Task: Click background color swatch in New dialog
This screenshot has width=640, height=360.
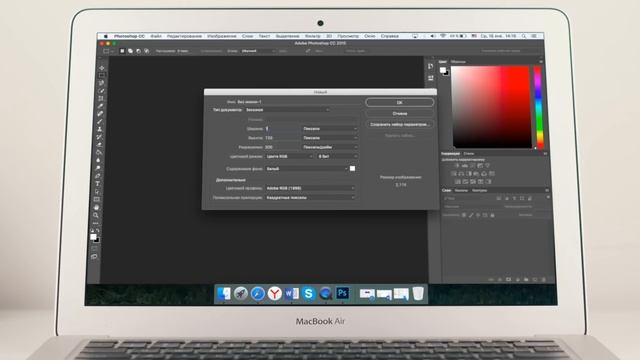Action: (x=352, y=169)
